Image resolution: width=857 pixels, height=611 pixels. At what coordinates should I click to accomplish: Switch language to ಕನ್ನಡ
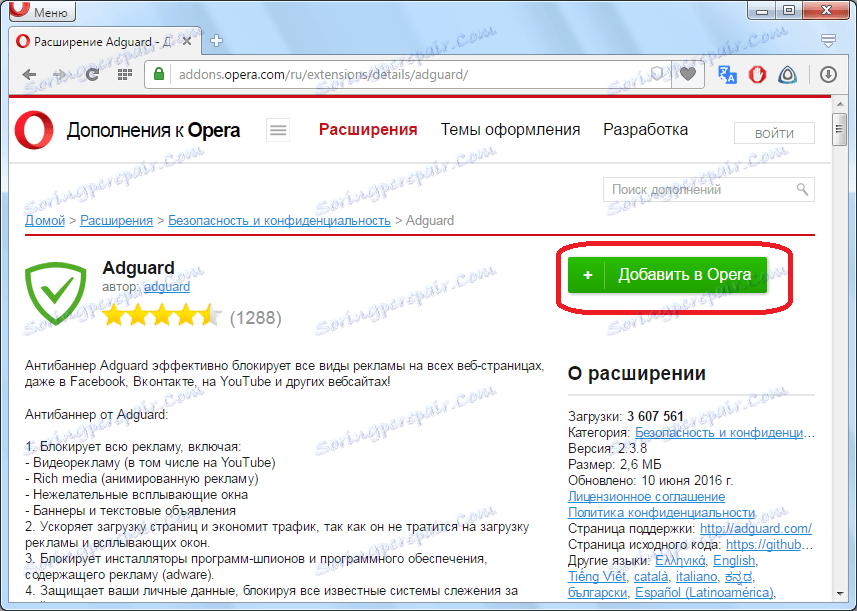click(x=739, y=577)
